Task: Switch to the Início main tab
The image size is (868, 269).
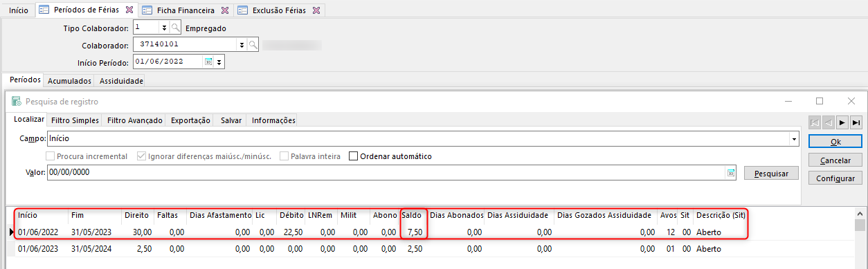Action: click(19, 11)
